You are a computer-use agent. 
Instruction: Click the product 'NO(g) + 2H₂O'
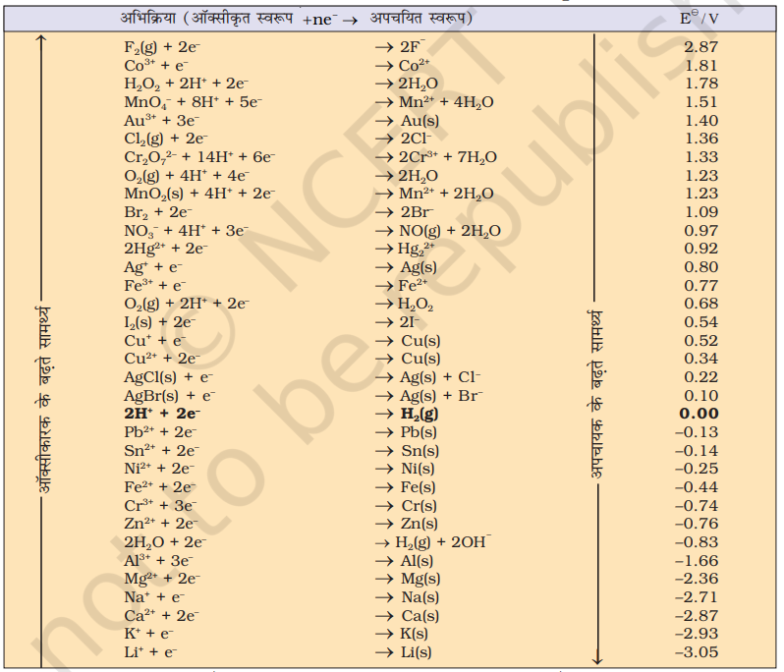tap(450, 231)
